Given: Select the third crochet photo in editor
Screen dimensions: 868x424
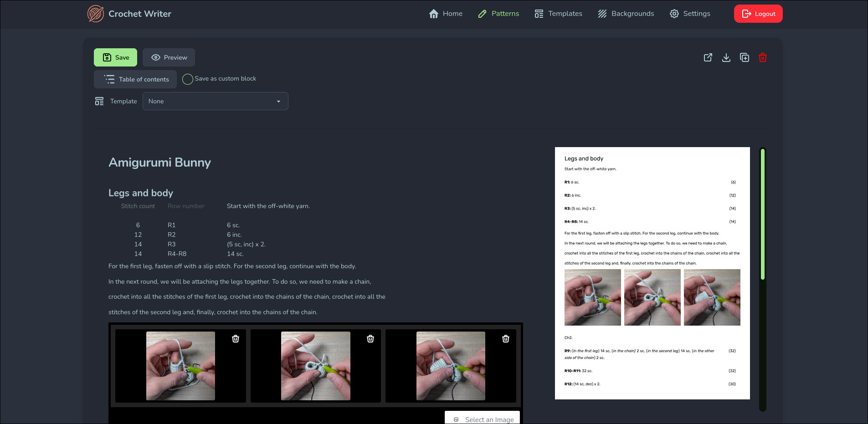Looking at the screenshot, I should click(451, 366).
